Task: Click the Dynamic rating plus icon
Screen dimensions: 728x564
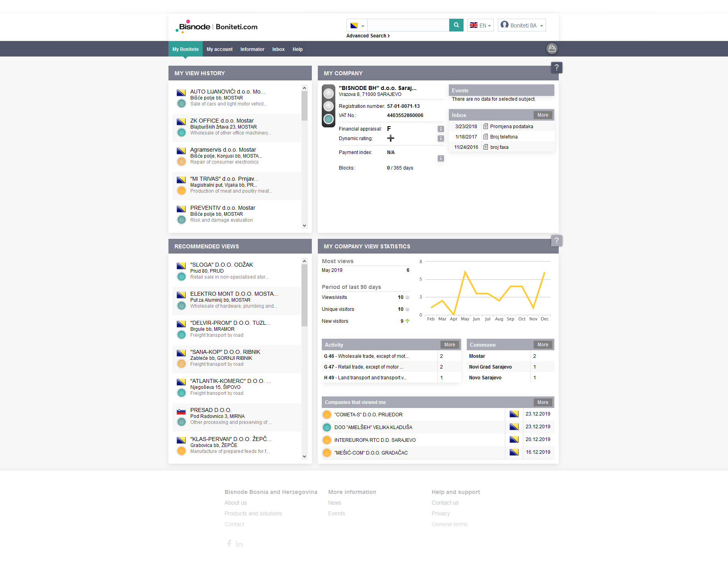Action: tap(390, 138)
